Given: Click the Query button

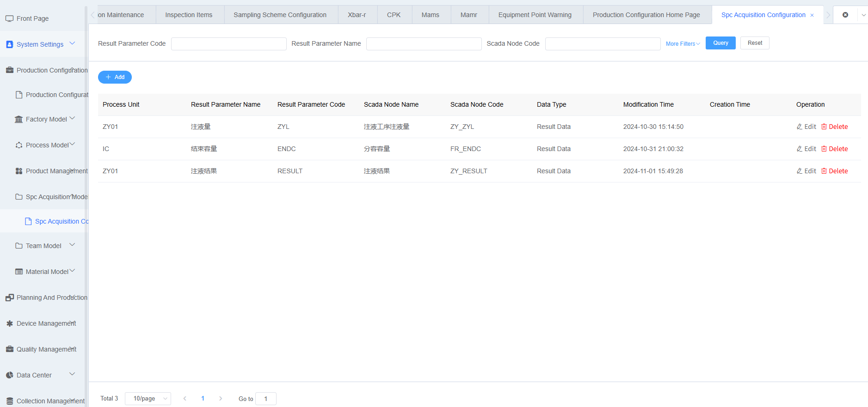Looking at the screenshot, I should (x=720, y=43).
